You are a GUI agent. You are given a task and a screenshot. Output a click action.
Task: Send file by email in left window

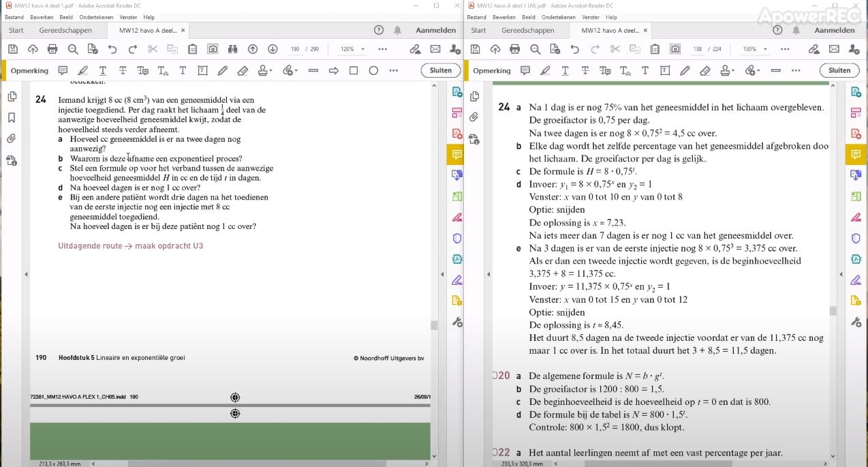(435, 49)
